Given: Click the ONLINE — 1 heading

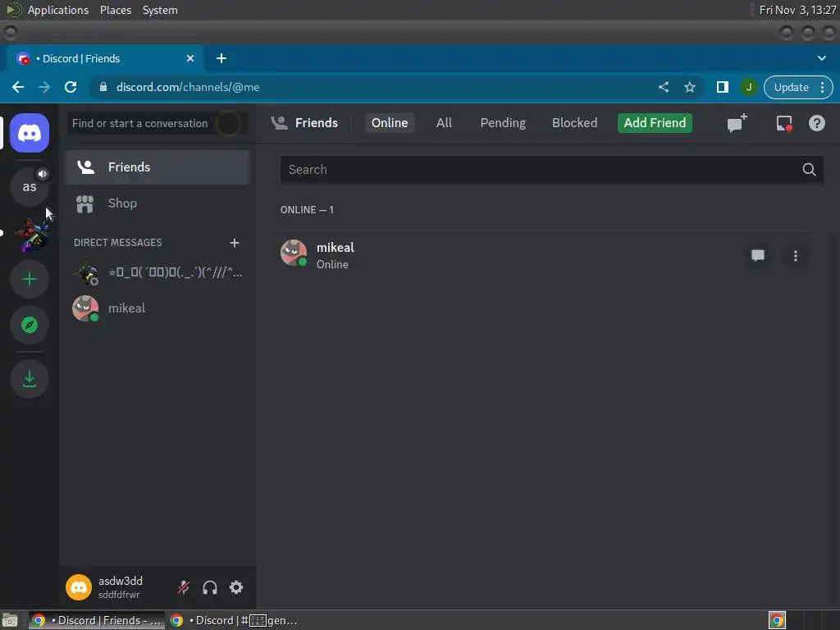Looking at the screenshot, I should 307,210.
